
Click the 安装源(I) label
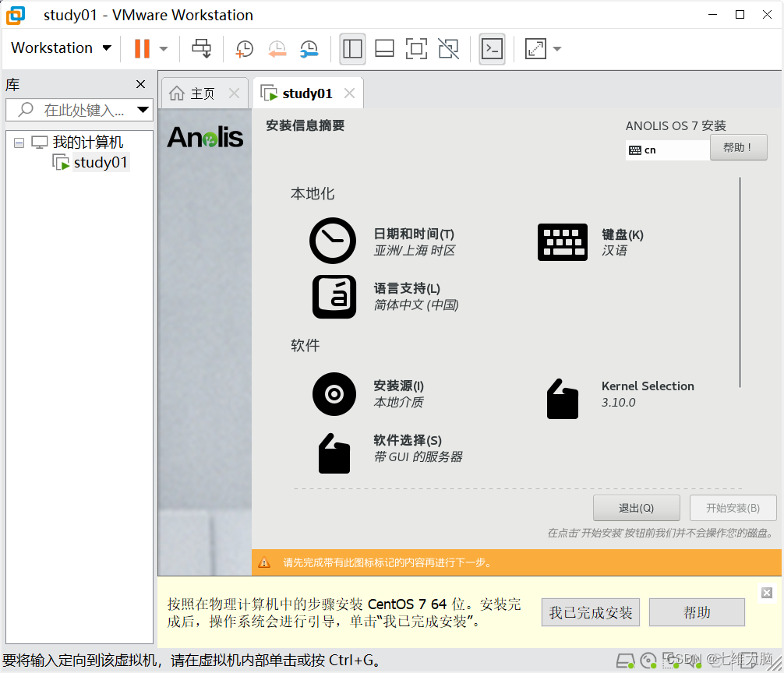click(x=398, y=386)
